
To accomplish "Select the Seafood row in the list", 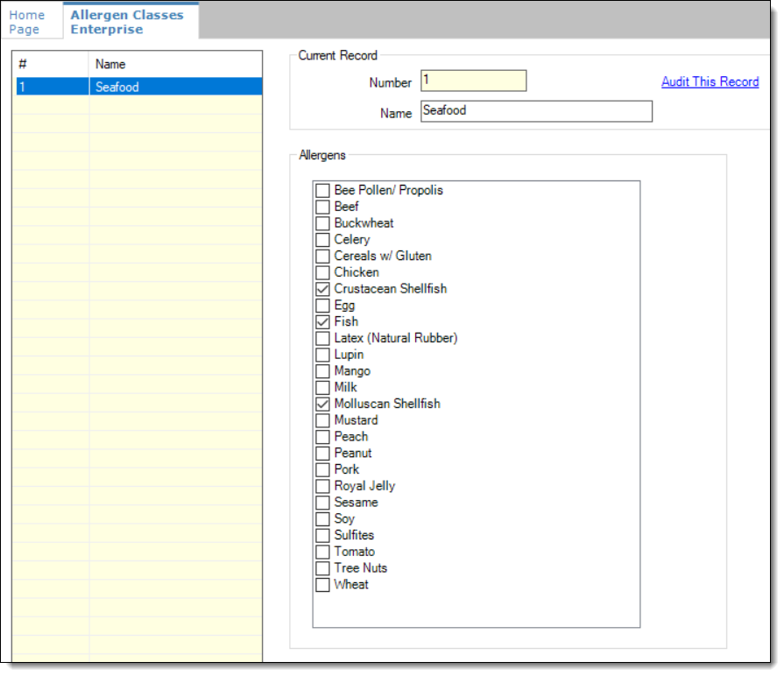I will 139,87.
